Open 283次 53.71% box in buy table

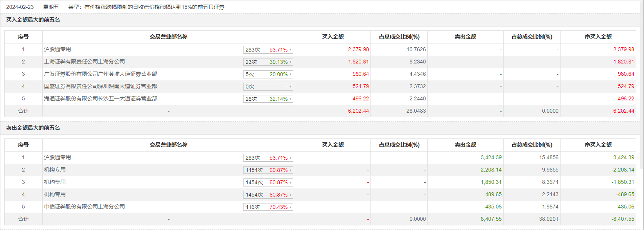(268, 50)
